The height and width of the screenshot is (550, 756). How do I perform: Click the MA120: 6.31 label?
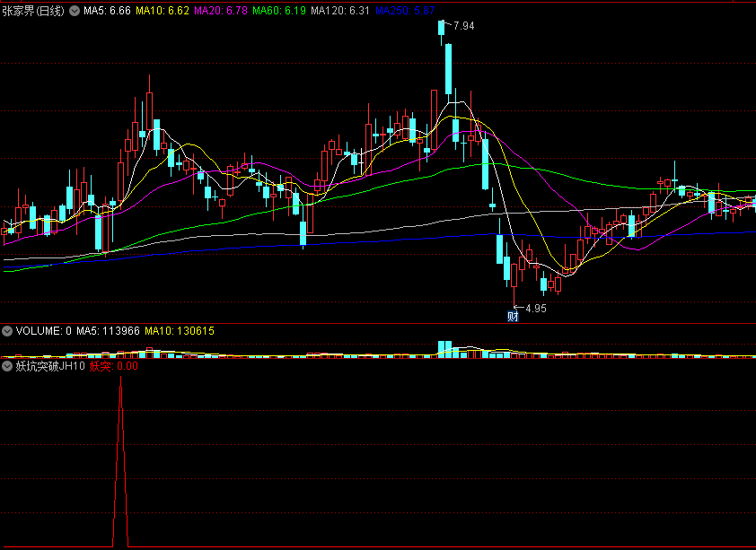(x=340, y=11)
